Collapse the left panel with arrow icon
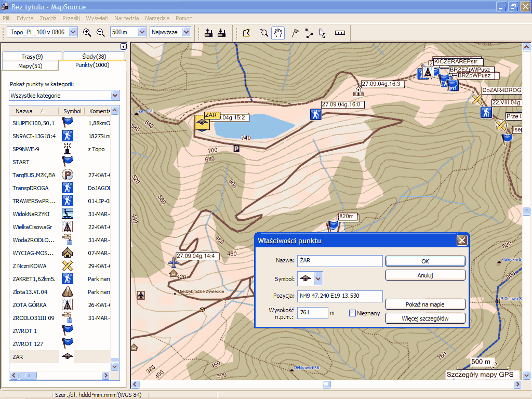This screenshot has height=399, width=532. pos(124,46)
